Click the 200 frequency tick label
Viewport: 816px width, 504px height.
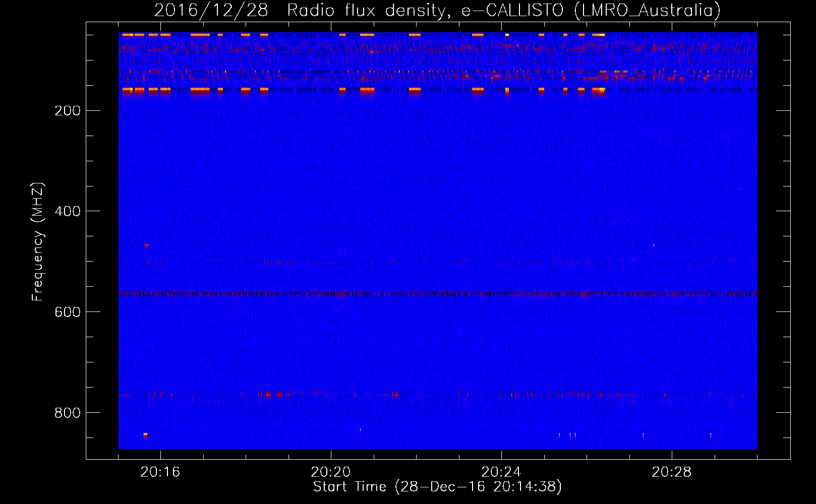click(68, 111)
